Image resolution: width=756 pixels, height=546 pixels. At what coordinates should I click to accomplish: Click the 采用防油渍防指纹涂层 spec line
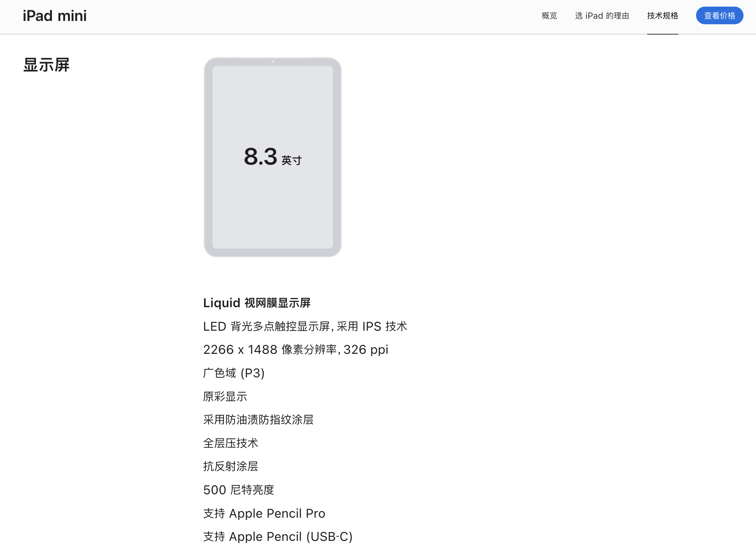(258, 420)
